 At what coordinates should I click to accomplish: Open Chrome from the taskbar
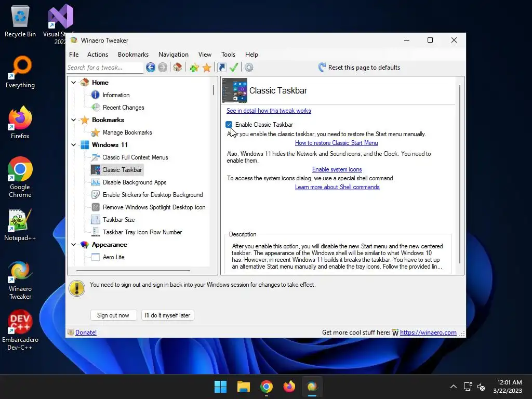(x=267, y=387)
